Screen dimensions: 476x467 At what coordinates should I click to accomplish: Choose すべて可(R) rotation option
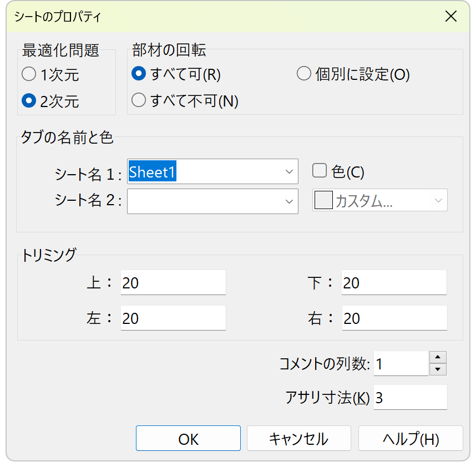tap(139, 74)
